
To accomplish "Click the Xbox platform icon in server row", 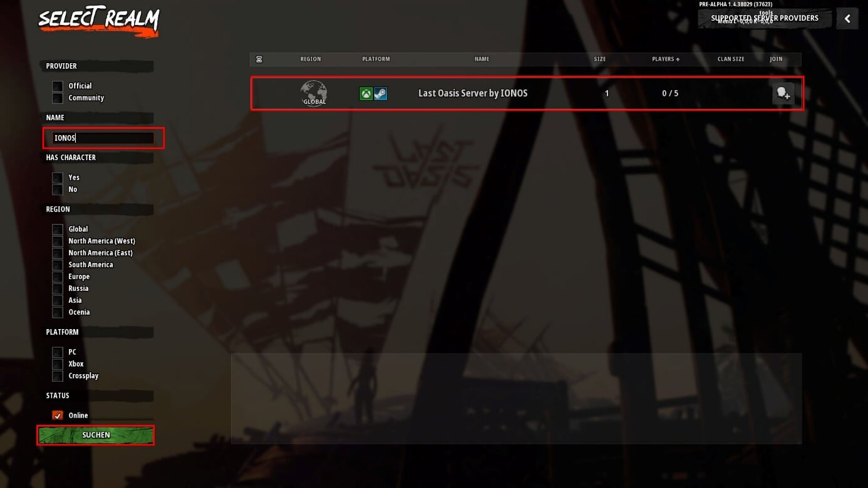I will click(x=366, y=94).
